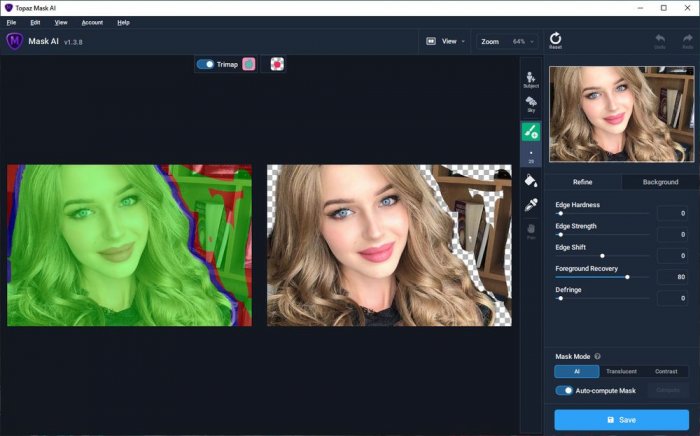Choose the paint bucket fill tool
The height and width of the screenshot is (436, 700).
[530, 181]
